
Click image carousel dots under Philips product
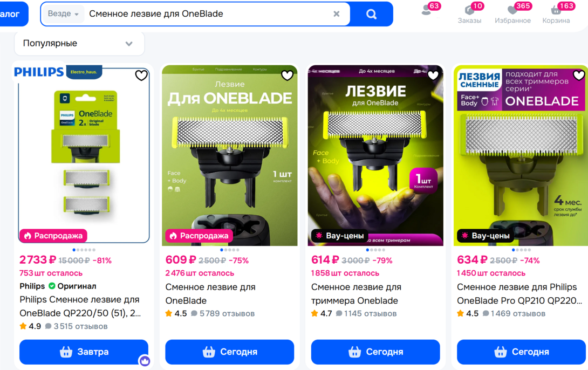(x=84, y=250)
